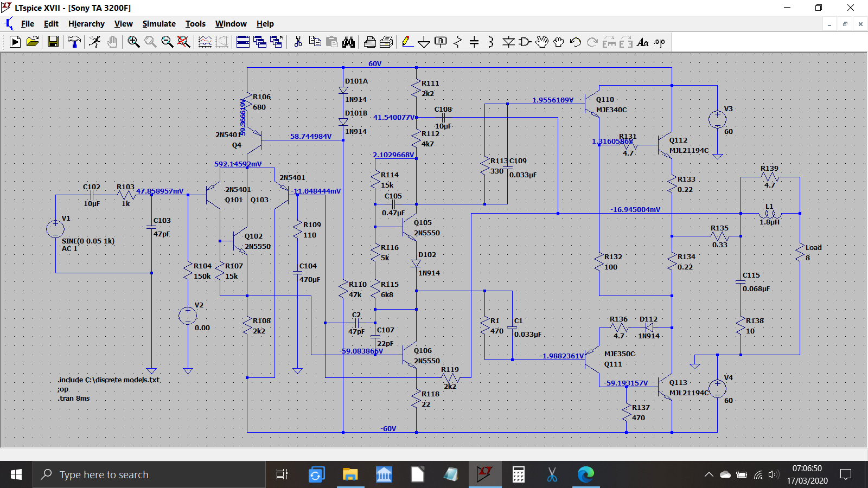Click the SINE(0 0.05 1k) source value
Viewport: 868px width, 488px height.
click(x=88, y=241)
